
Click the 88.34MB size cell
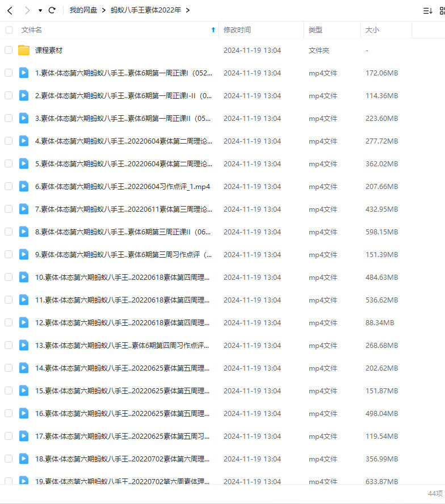(380, 323)
